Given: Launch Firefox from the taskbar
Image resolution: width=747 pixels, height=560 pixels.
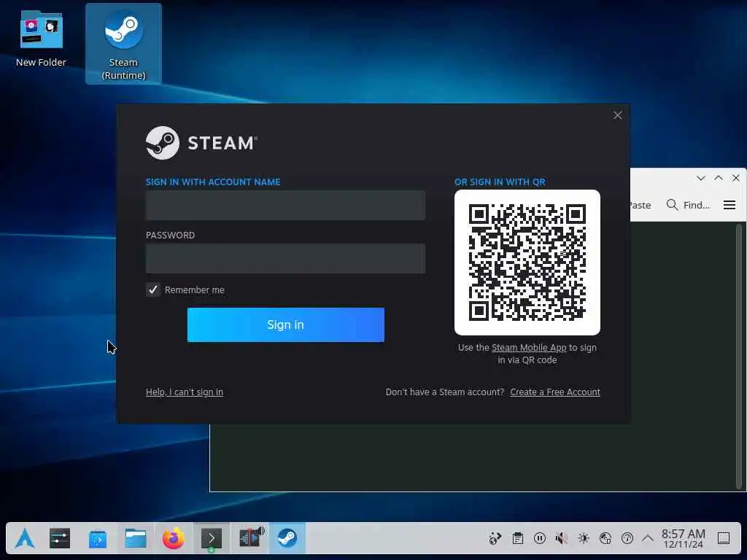Looking at the screenshot, I should click(x=174, y=539).
